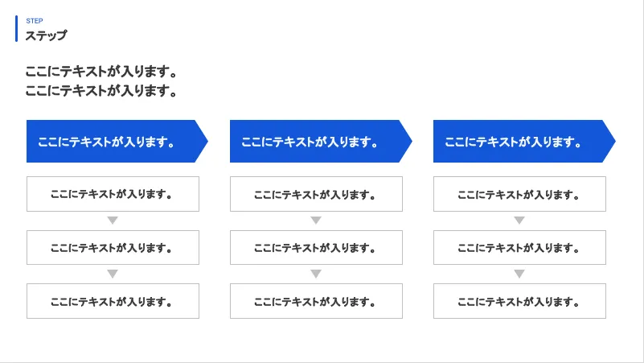The width and height of the screenshot is (644, 363).
Task: Select the last white box in the right column
Action: tap(519, 301)
